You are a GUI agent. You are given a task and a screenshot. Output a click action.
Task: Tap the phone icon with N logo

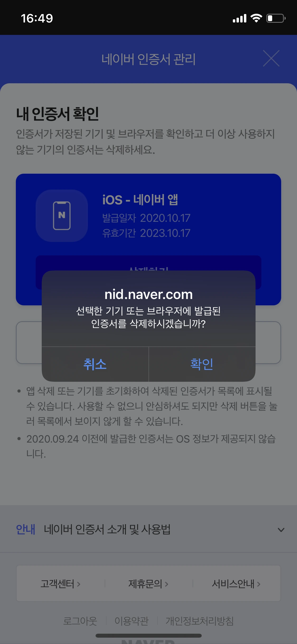(62, 216)
